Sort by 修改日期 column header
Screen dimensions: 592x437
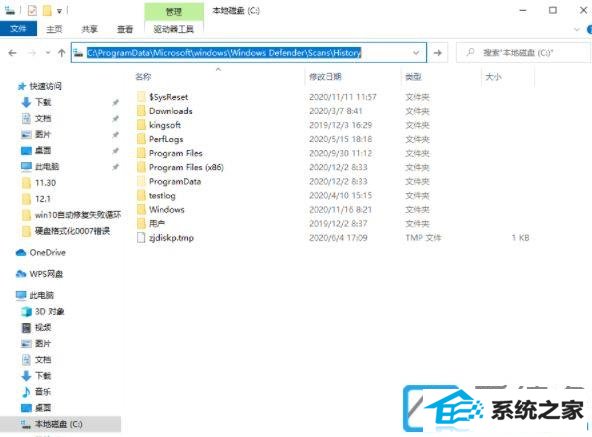pos(325,77)
